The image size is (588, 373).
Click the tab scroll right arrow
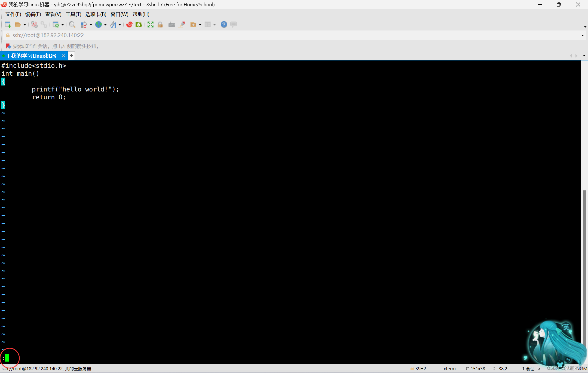click(x=576, y=56)
